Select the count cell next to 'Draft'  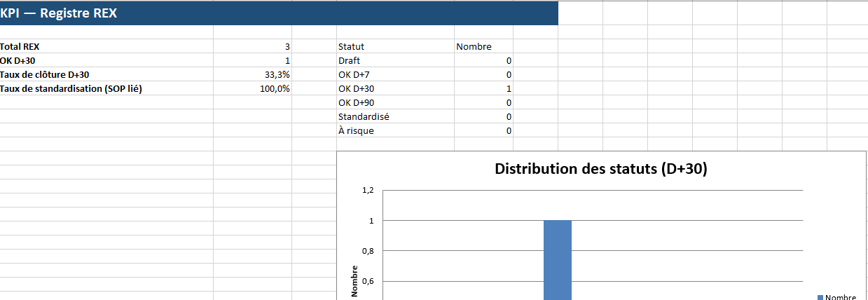(483, 61)
